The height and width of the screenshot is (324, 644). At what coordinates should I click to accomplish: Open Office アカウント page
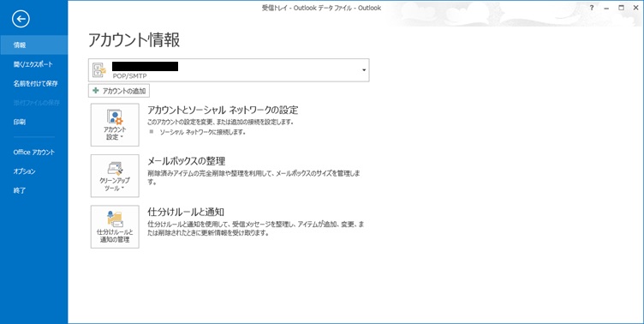(x=33, y=152)
